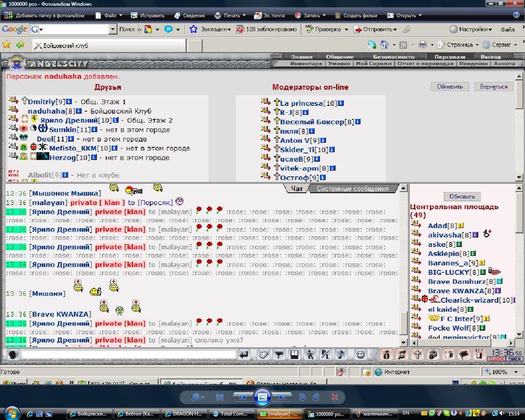
Task: Click the info icon next to naduhaha
Action: click(x=78, y=111)
